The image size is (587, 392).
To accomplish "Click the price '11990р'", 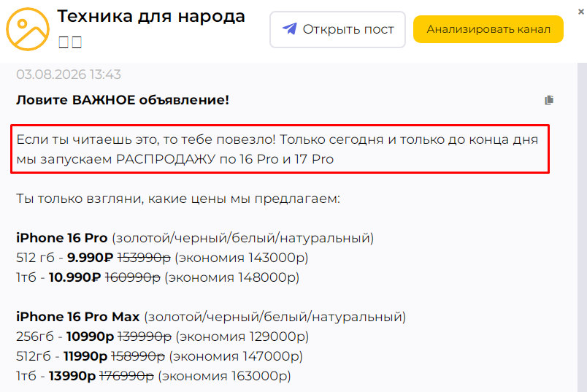I will coord(85,356).
